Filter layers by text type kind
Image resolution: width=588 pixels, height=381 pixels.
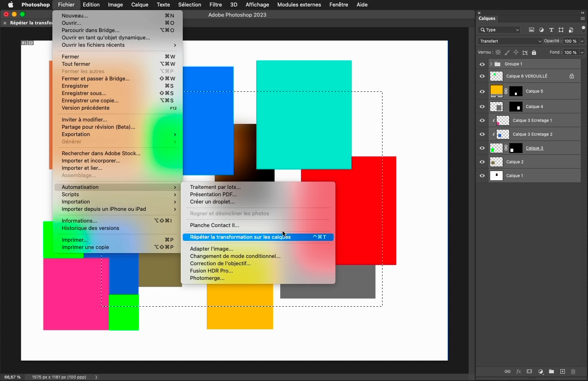pos(551,30)
